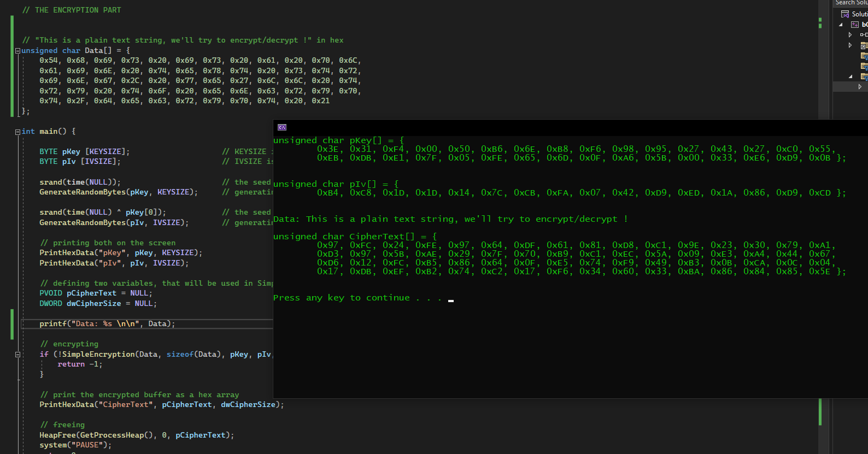The image size is (868, 454).
Task: Collapse the Data[] array definition in the editor
Action: click(x=17, y=50)
